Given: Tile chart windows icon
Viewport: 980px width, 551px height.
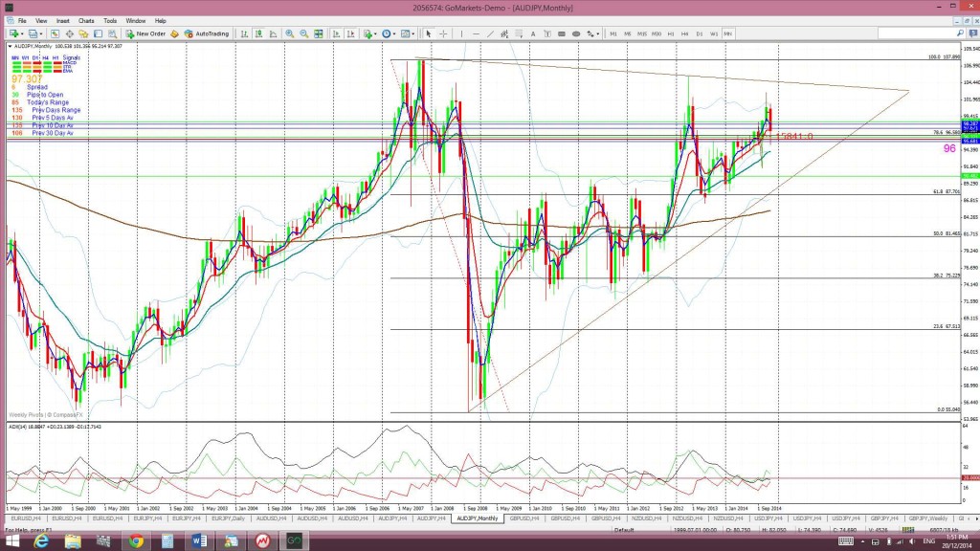Looking at the screenshot, I should click(x=318, y=33).
